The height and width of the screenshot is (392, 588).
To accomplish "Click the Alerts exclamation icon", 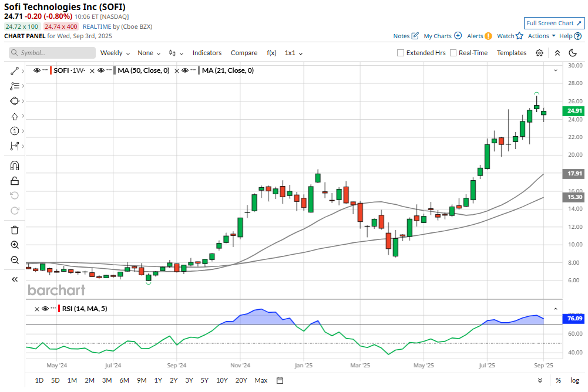I will [488, 36].
